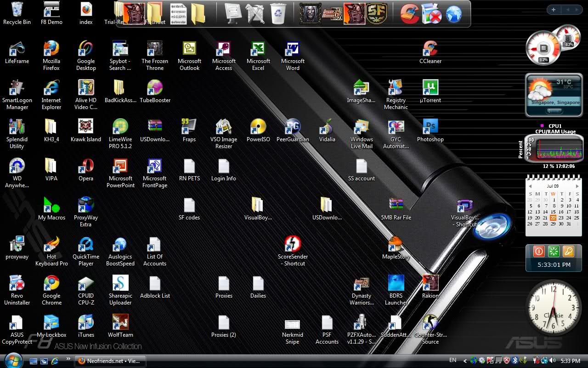Click CCleaner brush icon in dock
The height and width of the screenshot is (368, 588).
tap(409, 13)
